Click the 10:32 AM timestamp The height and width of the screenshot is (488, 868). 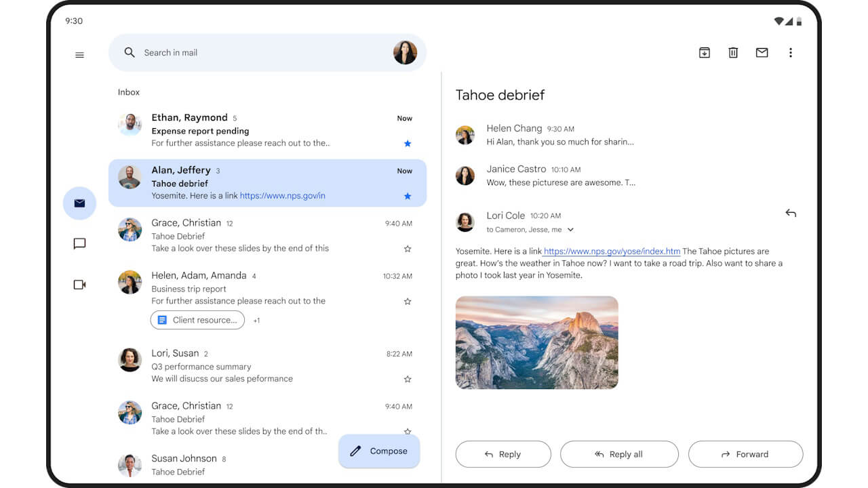click(x=397, y=276)
